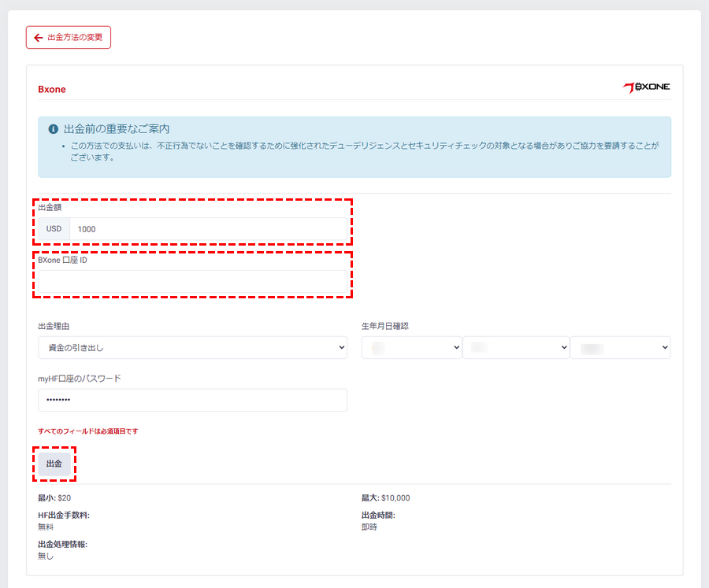Image resolution: width=709 pixels, height=588 pixels.
Task: Click the 出金方法の変更 back button
Action: [x=69, y=37]
